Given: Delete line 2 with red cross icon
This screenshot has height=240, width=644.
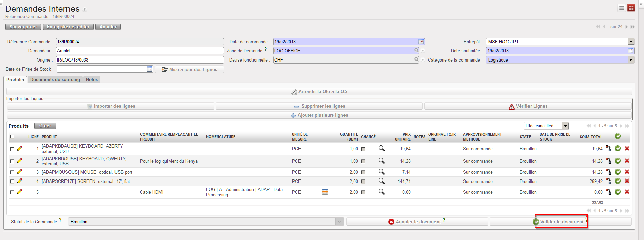Looking at the screenshot, I should [x=627, y=161].
